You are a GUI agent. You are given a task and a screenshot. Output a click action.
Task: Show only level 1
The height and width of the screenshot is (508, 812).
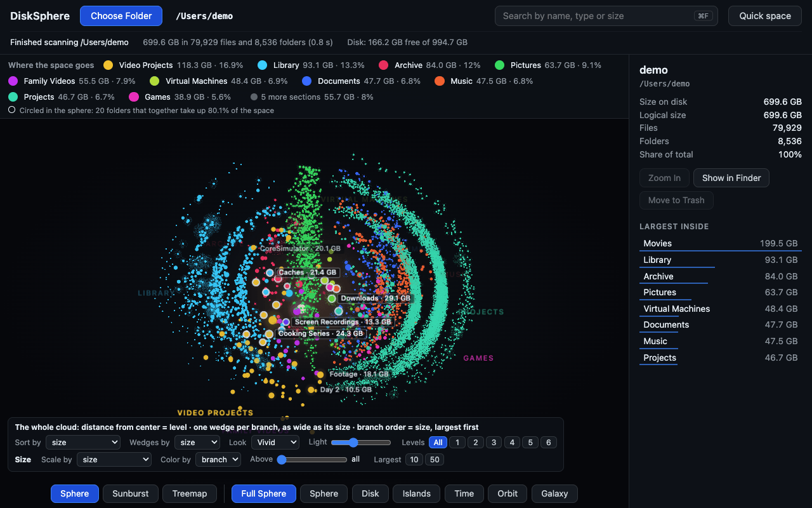point(457,443)
